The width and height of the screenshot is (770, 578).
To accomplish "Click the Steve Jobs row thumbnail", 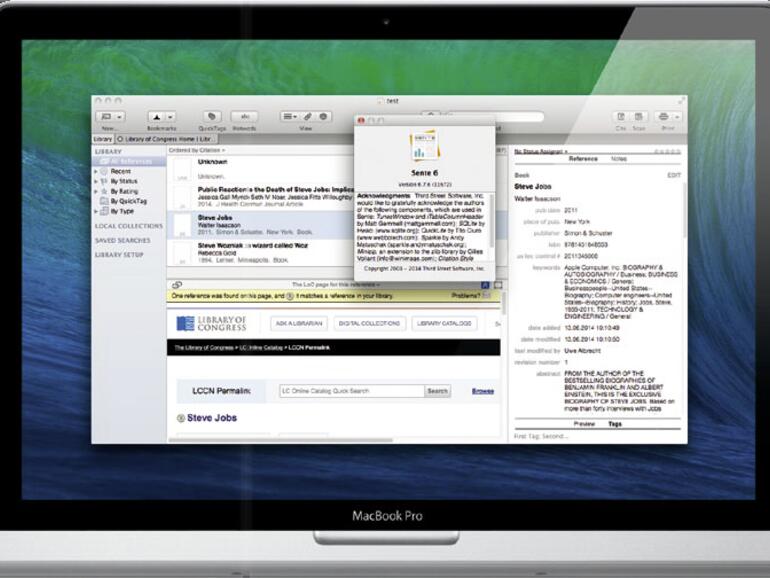I will click(x=182, y=225).
